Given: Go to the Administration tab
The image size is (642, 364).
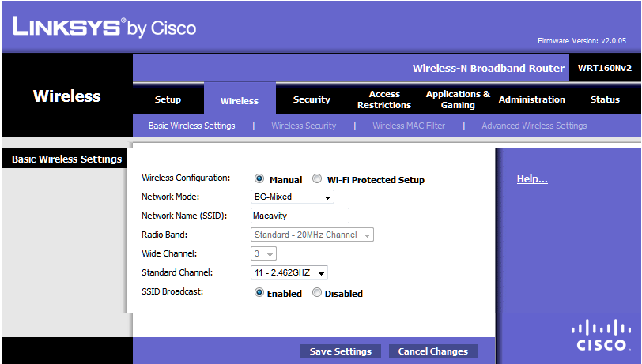Looking at the screenshot, I should point(531,99).
